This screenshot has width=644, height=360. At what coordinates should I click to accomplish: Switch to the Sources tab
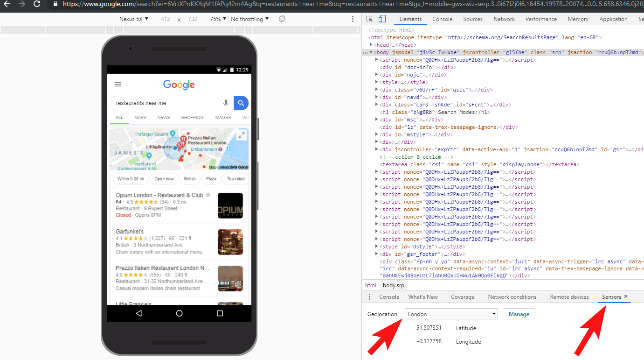pos(473,19)
